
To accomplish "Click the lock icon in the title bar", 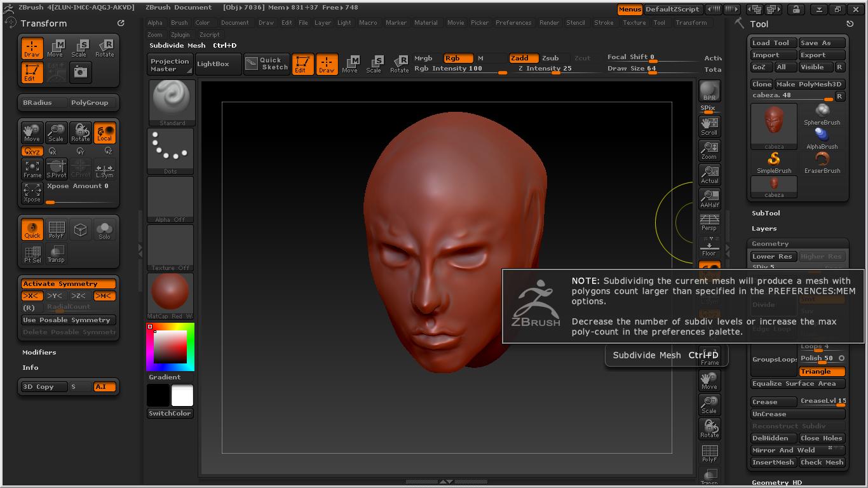I will (x=796, y=10).
